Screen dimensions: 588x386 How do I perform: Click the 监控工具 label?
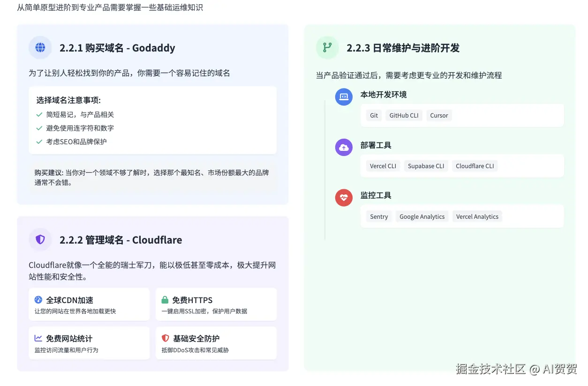[376, 195]
